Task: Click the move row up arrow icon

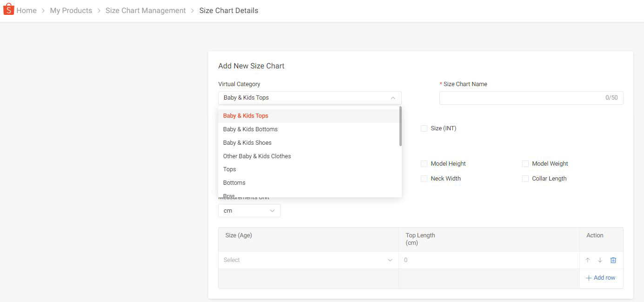Action: 587,260
